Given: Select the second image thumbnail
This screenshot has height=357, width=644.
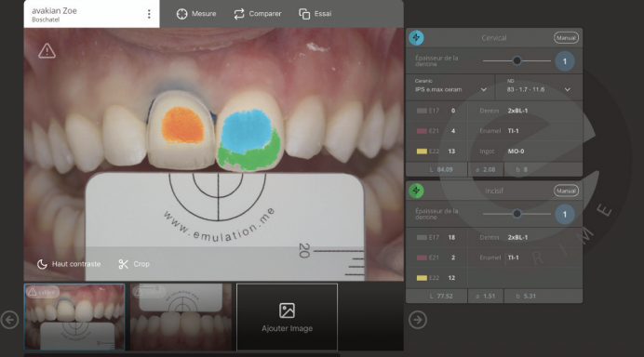Looking at the screenshot, I should pos(181,317).
